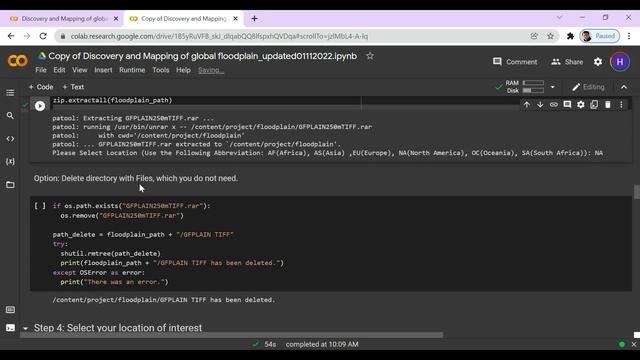Bookmark this page with star icon
The height and width of the screenshot is (360, 640).
(550, 36)
